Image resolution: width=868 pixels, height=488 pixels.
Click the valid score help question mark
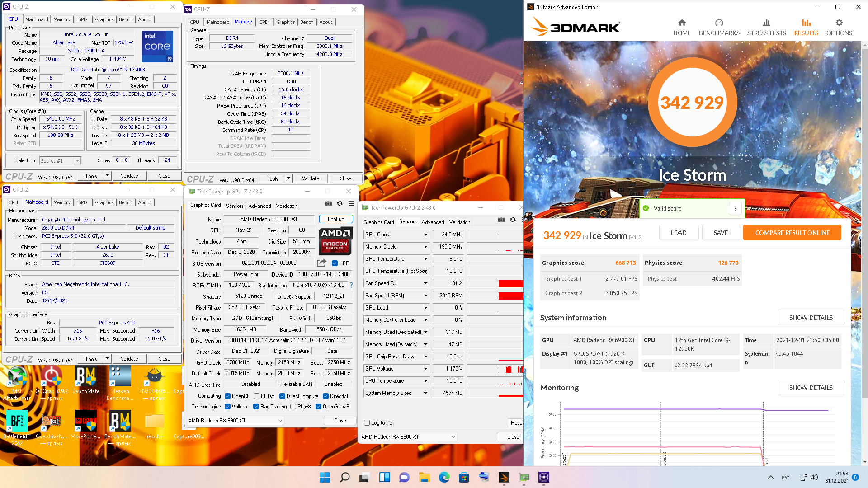pos(735,208)
